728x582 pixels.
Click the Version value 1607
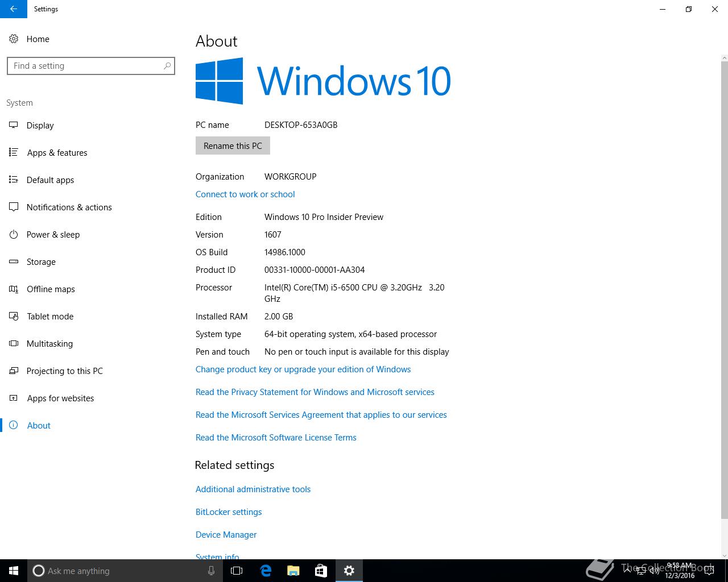point(272,234)
